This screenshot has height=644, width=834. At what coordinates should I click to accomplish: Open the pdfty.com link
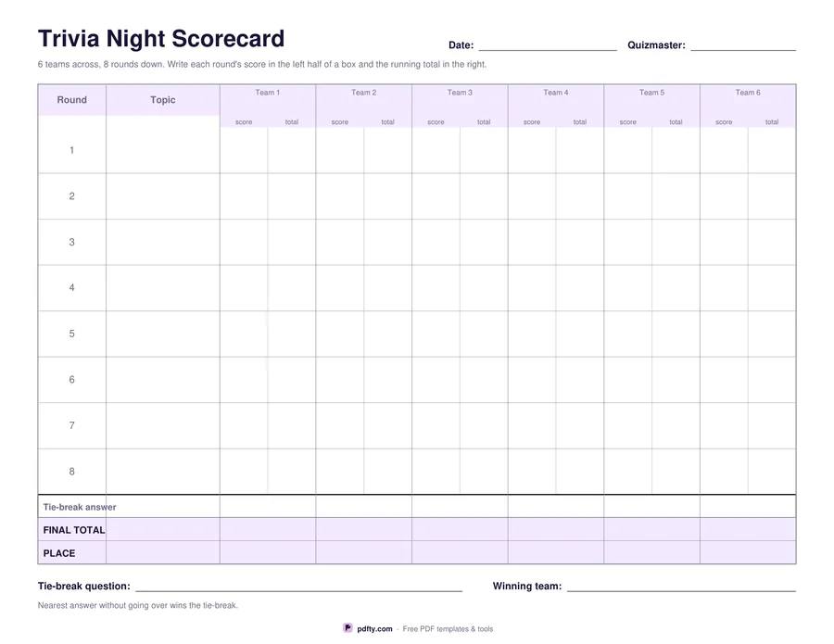(x=374, y=628)
